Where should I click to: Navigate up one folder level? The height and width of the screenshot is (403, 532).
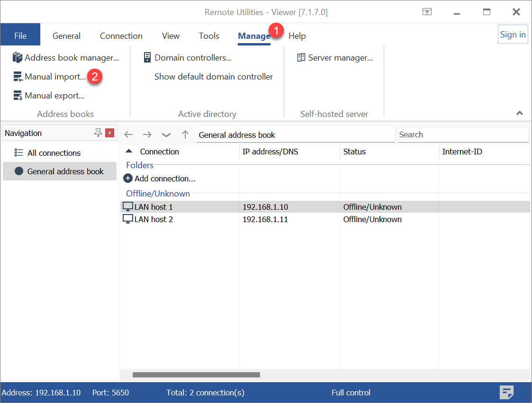[x=185, y=135]
